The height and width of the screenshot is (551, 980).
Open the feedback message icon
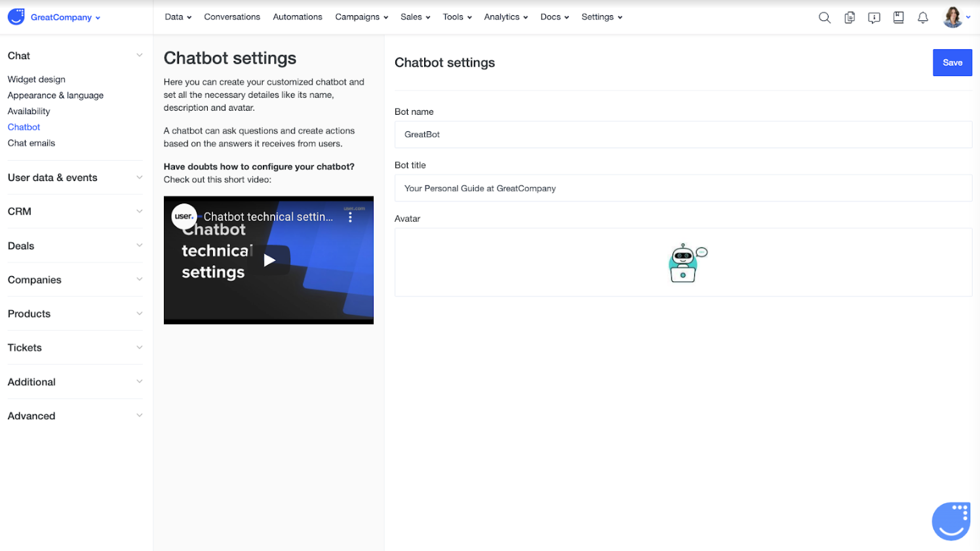pyautogui.click(x=874, y=18)
